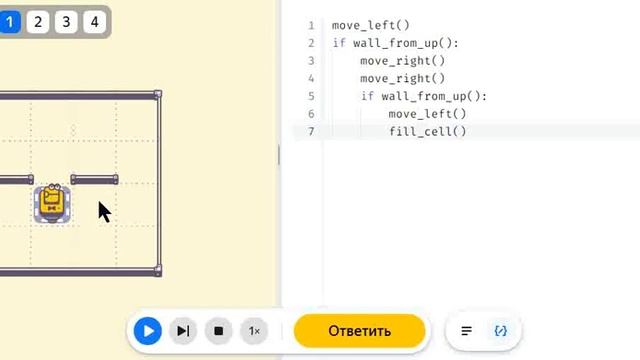
Task: Click code line 6 move_left()
Action: click(427, 114)
